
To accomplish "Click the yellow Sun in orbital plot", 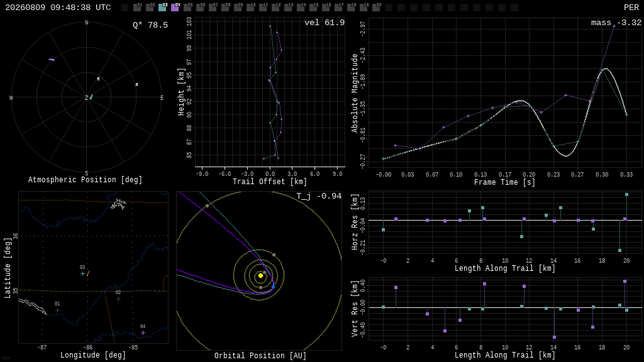I will point(260,276).
